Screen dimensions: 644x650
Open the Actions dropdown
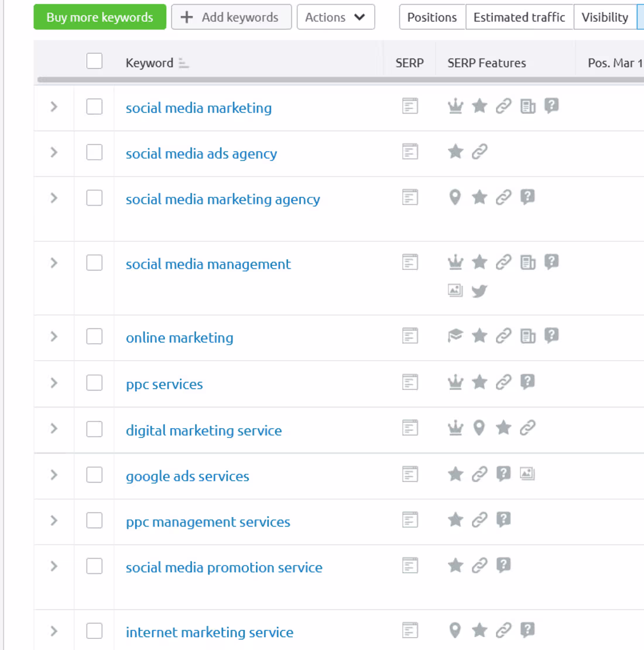335,17
